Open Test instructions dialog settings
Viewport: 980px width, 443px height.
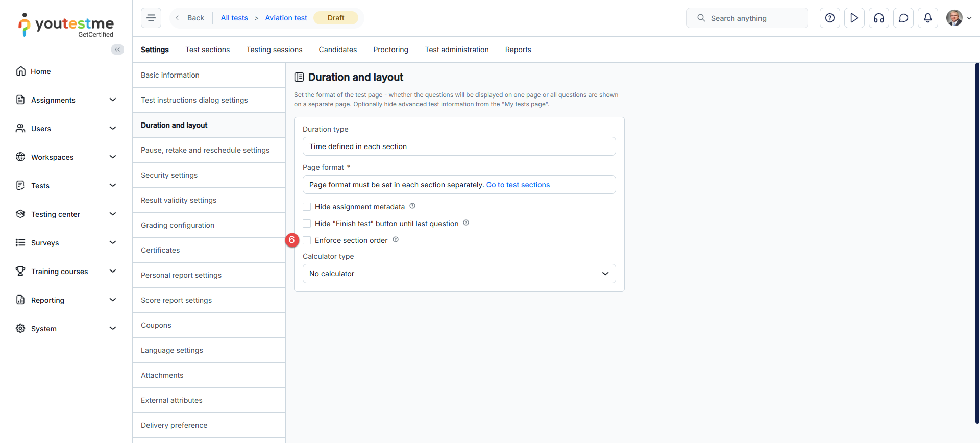[209, 100]
